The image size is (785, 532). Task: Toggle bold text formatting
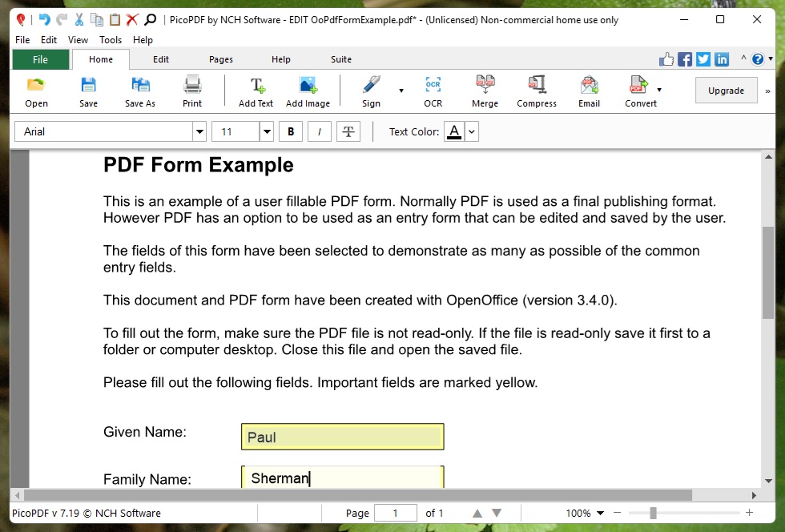(291, 132)
